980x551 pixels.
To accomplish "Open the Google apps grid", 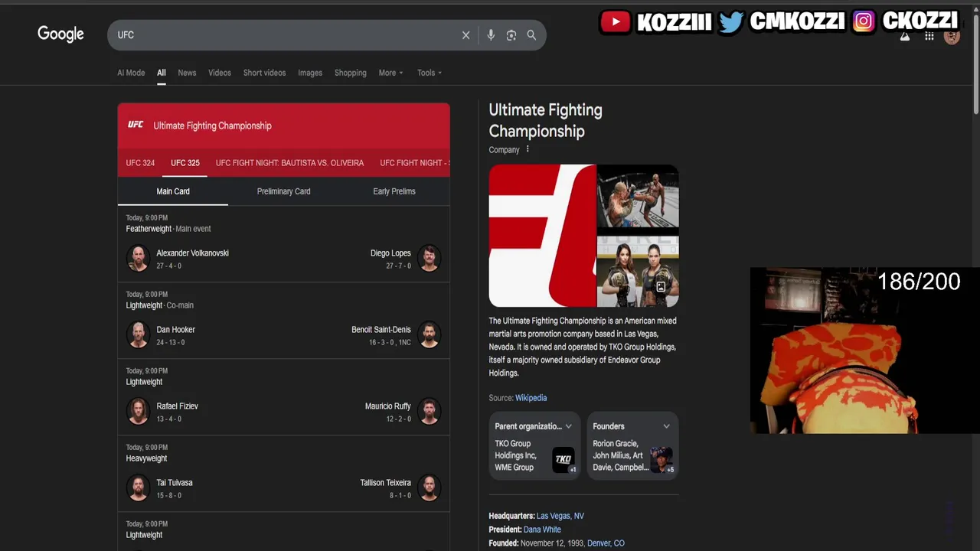I will coord(929,37).
